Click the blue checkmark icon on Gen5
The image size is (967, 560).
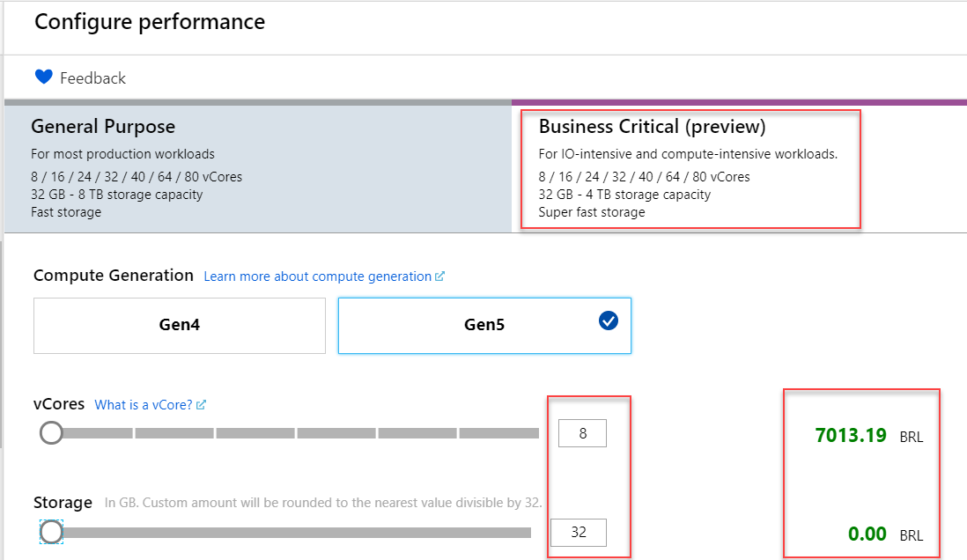click(609, 321)
